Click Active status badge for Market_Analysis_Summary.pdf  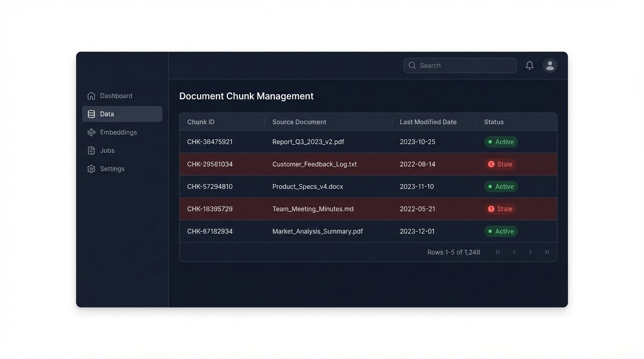coord(501,231)
